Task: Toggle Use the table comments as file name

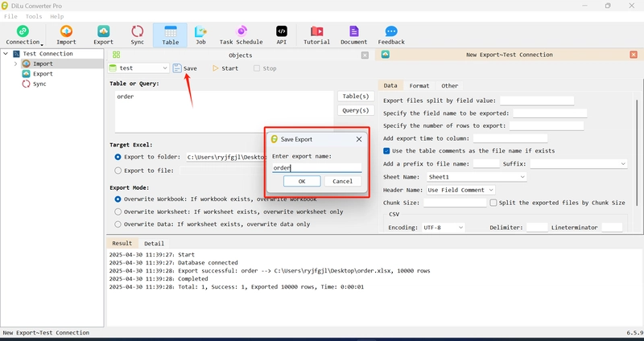Action: pos(386,150)
